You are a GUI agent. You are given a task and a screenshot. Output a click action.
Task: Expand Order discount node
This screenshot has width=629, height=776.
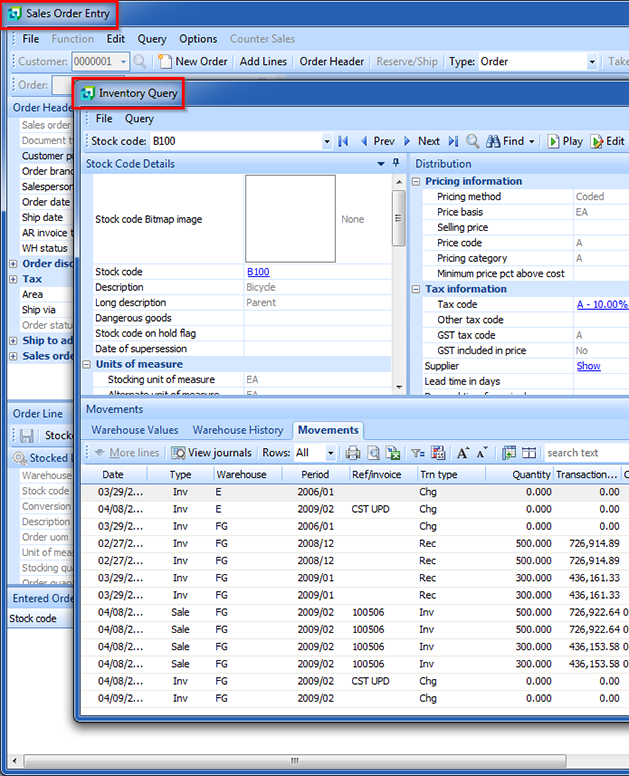click(13, 264)
